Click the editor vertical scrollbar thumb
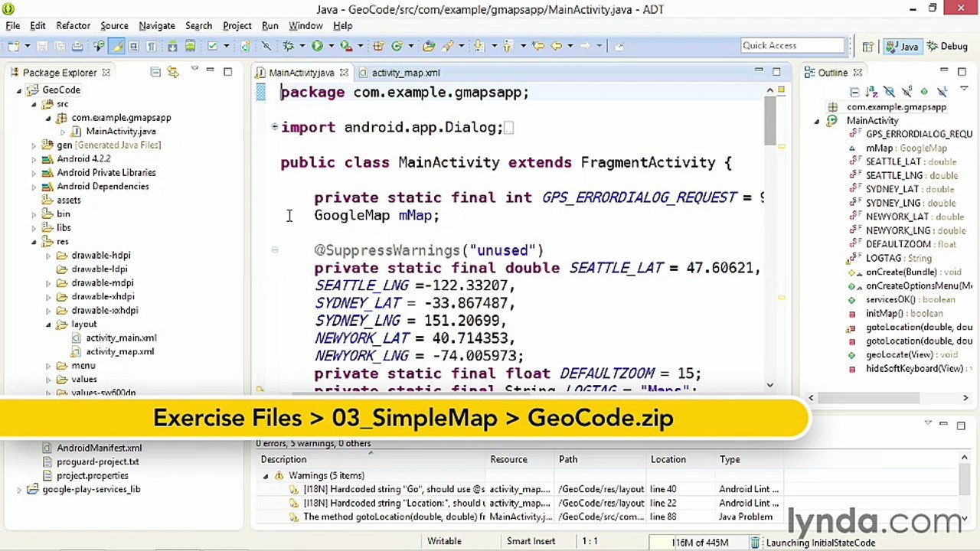Image resolution: width=980 pixels, height=551 pixels. click(769, 121)
